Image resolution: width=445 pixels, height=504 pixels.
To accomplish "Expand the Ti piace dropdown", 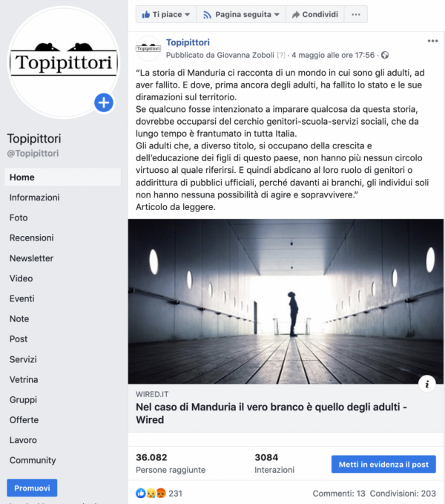I will click(x=166, y=14).
